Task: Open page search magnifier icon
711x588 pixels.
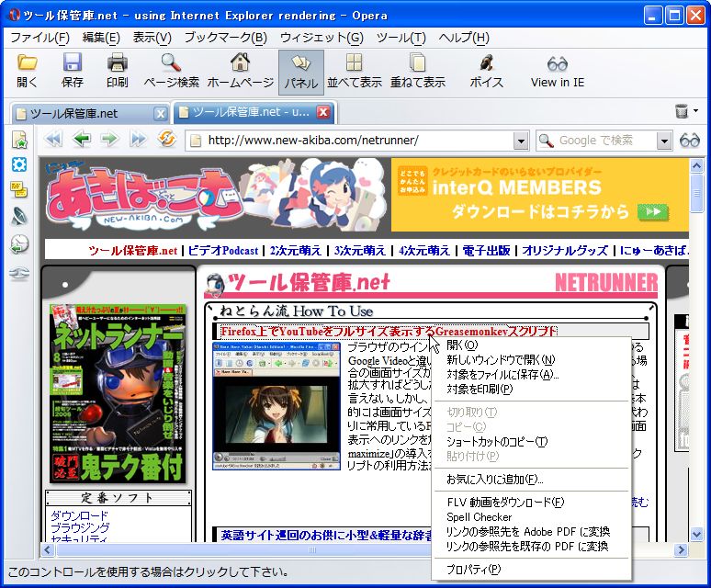Action: [x=172, y=62]
